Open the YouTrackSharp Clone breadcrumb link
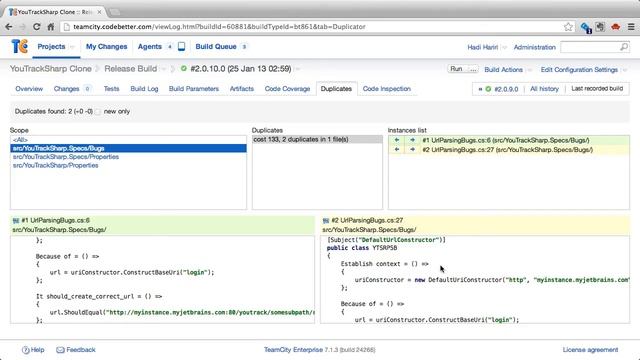This screenshot has height=360, width=640. [x=51, y=69]
